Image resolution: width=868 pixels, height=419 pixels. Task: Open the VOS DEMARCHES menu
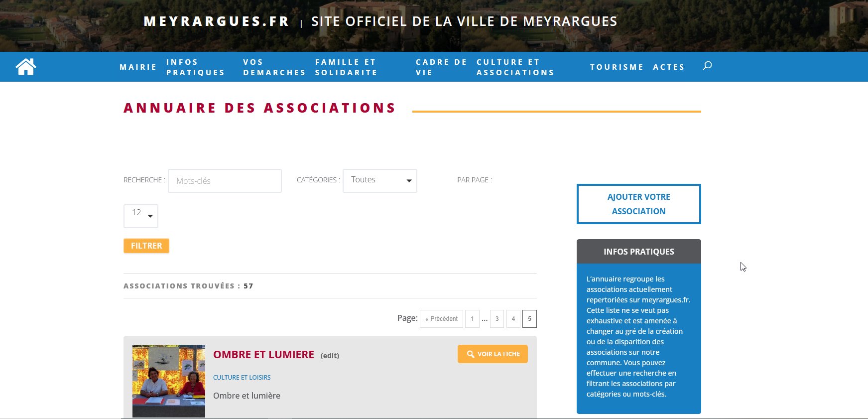pyautogui.click(x=274, y=67)
